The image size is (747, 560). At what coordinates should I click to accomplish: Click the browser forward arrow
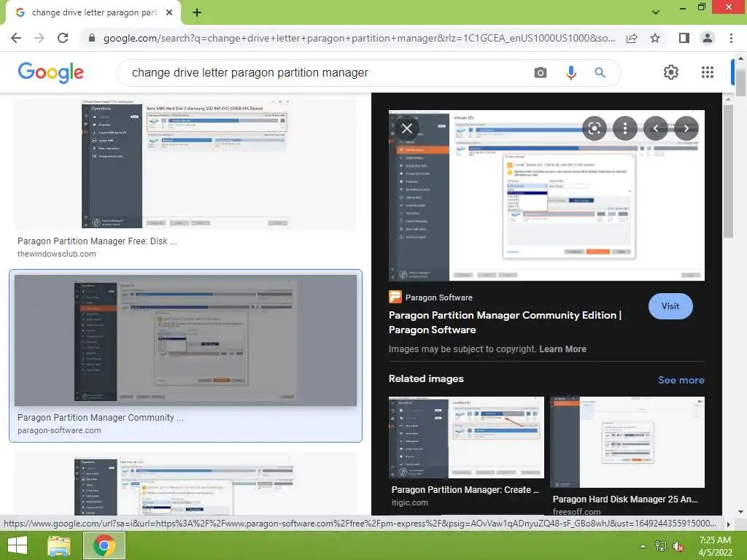pyautogui.click(x=39, y=38)
